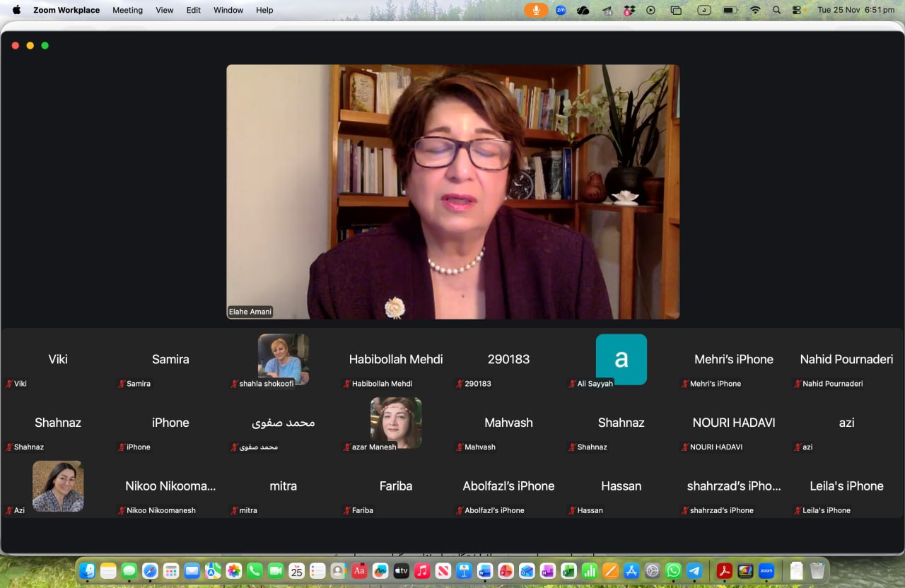Open the Wi-Fi status menu
This screenshot has height=588, width=905.
[x=755, y=10]
